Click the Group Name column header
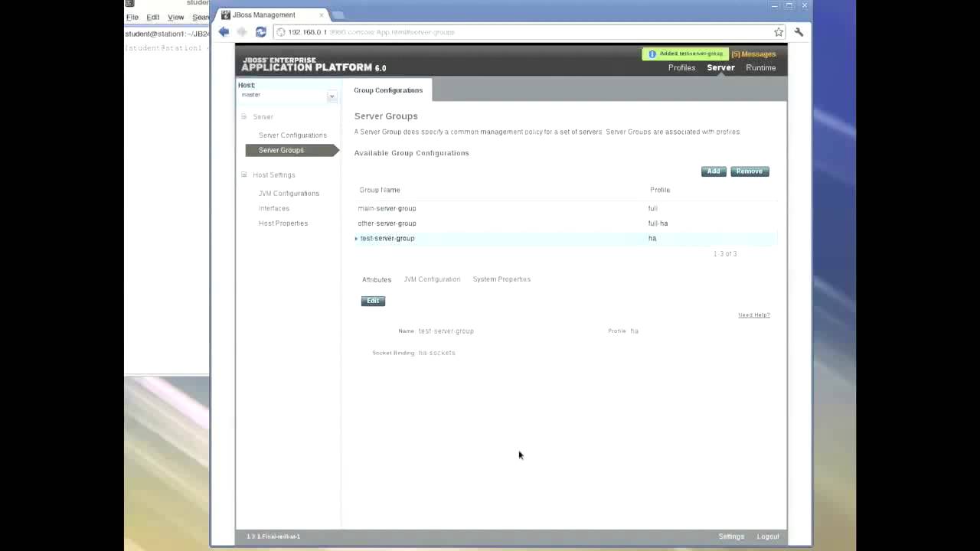The width and height of the screenshot is (980, 551). pyautogui.click(x=380, y=190)
